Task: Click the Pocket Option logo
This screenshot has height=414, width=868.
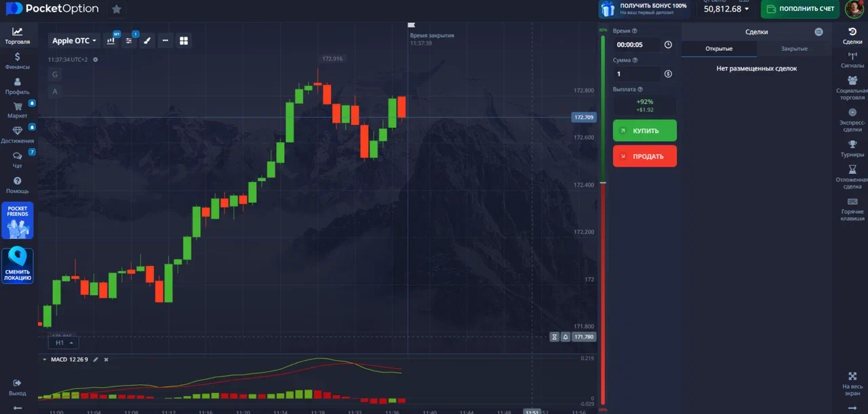Action: coord(52,9)
